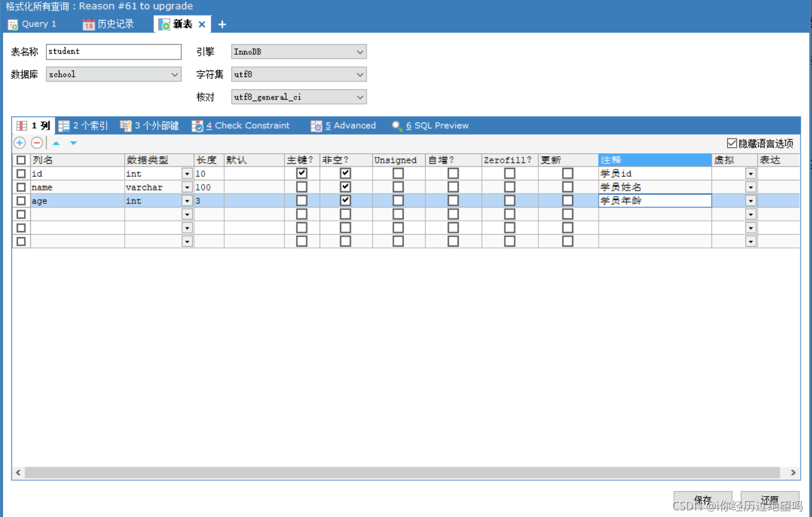Screen dimensions: 812x517
Task: Click the comment cell 学员姓名
Action: [655, 187]
